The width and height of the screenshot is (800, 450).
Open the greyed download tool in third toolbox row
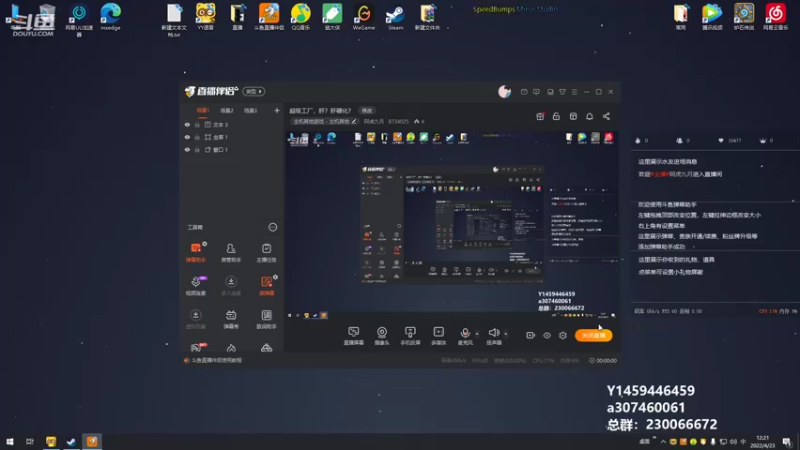196,318
